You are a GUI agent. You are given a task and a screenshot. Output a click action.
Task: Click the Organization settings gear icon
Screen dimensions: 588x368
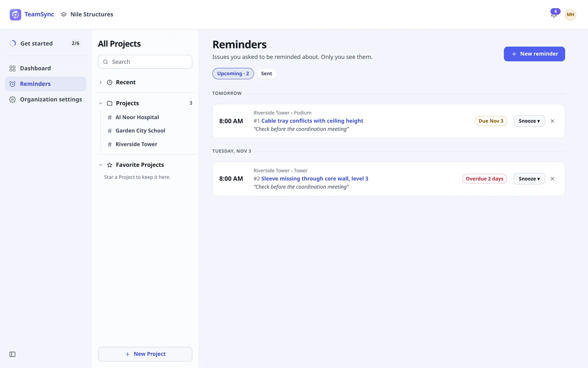tap(12, 99)
